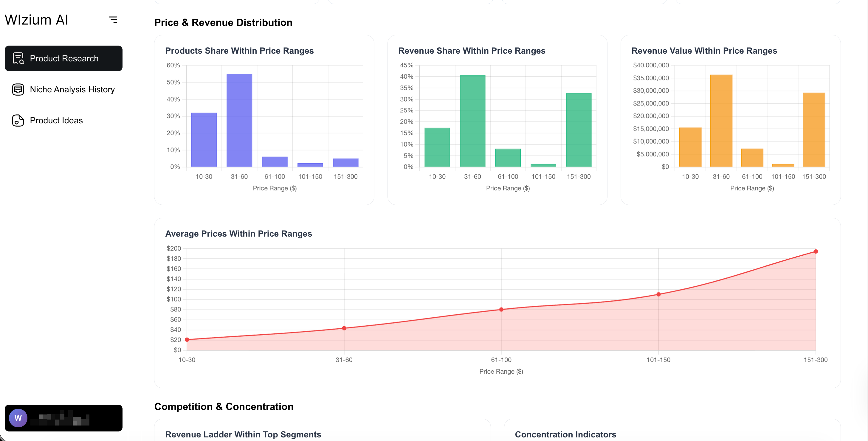This screenshot has width=868, height=441.
Task: Click the green 10-30 revenue share bar
Action: 437,147
